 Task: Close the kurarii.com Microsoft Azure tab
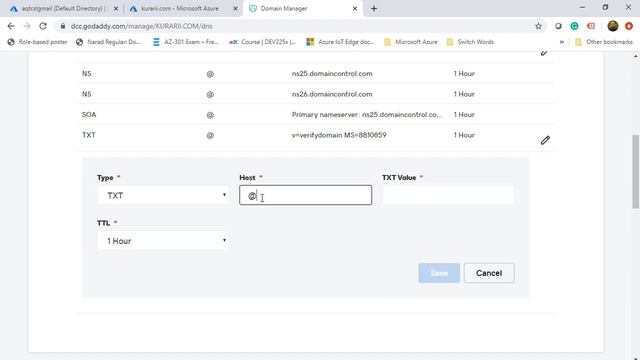(x=235, y=9)
